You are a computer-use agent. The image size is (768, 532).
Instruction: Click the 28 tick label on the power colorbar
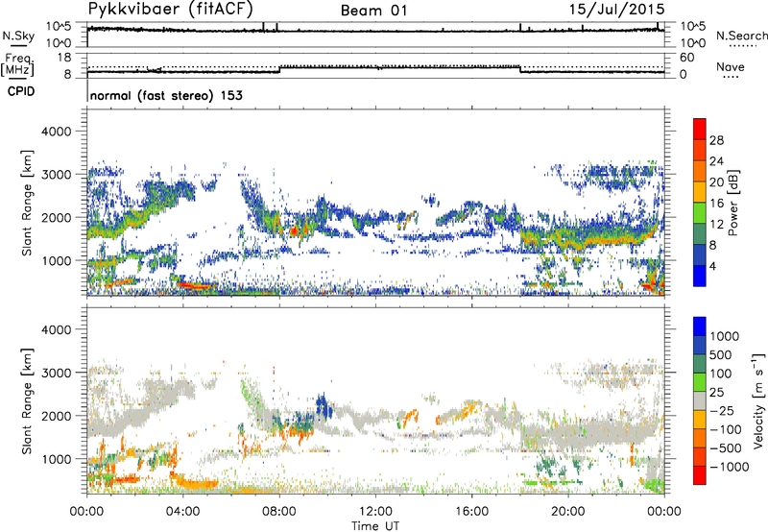pyautogui.click(x=716, y=140)
